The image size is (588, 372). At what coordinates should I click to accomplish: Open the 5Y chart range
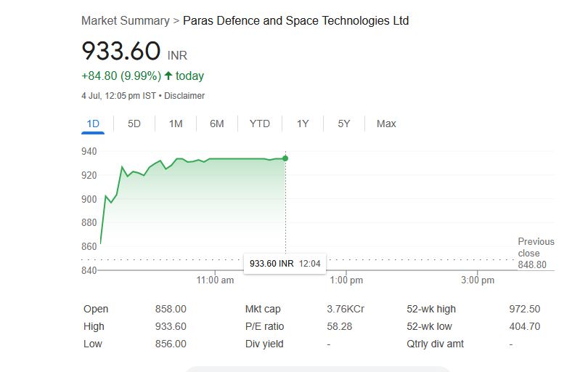coord(344,124)
